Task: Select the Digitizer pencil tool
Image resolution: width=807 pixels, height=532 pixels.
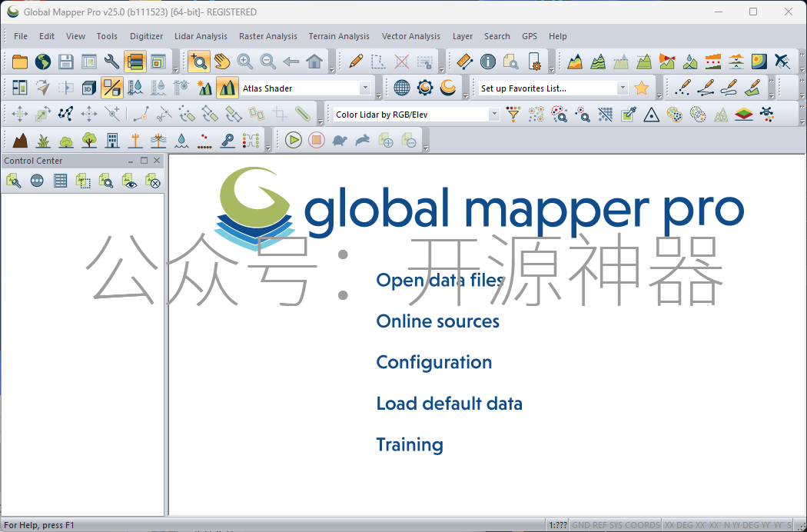Action: (x=355, y=62)
